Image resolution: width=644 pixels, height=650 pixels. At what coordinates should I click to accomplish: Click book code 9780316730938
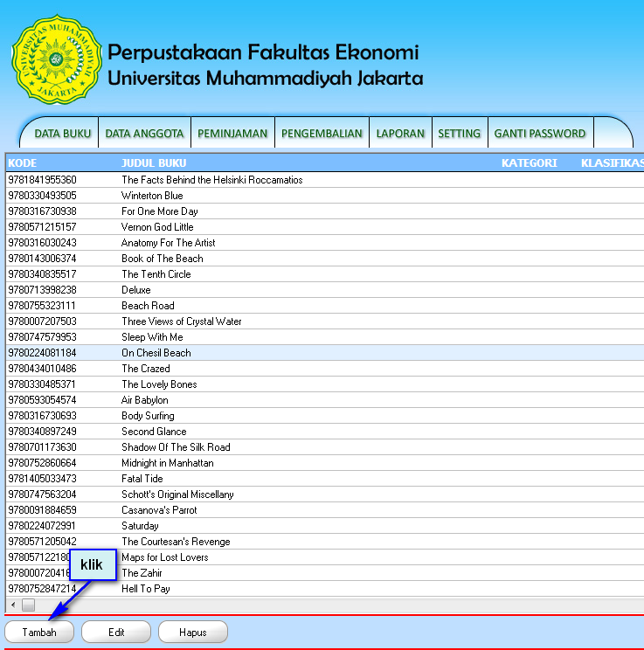point(42,211)
